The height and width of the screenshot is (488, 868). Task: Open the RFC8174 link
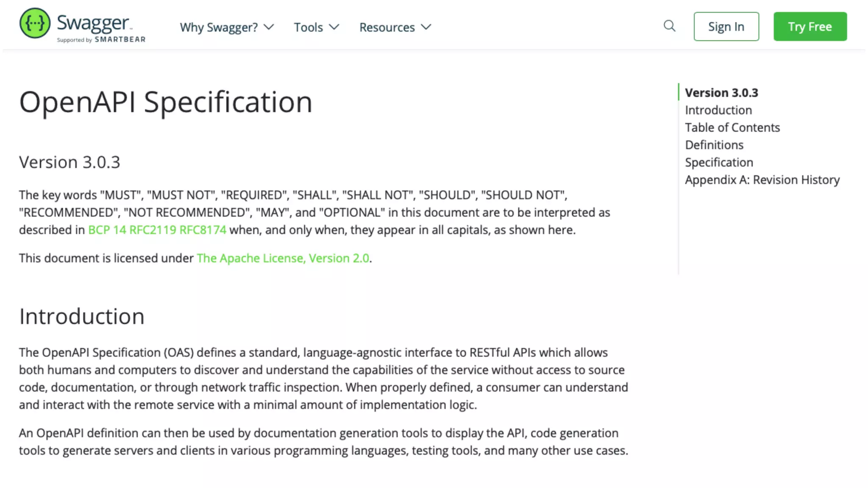[x=203, y=230]
